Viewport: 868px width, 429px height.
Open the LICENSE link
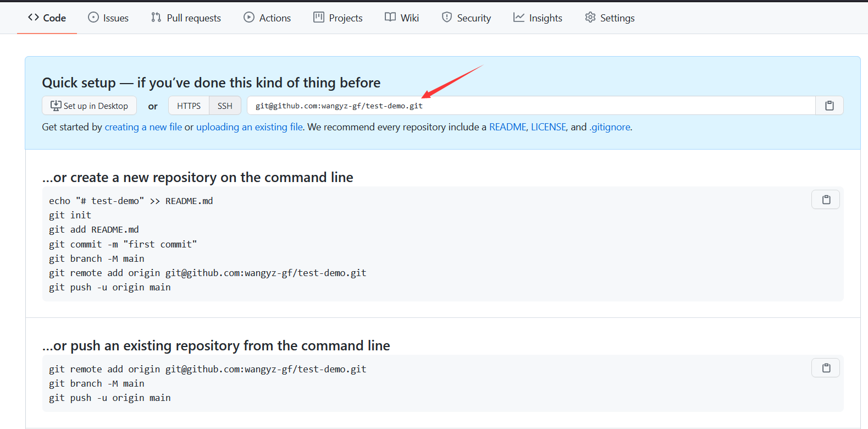tap(549, 127)
